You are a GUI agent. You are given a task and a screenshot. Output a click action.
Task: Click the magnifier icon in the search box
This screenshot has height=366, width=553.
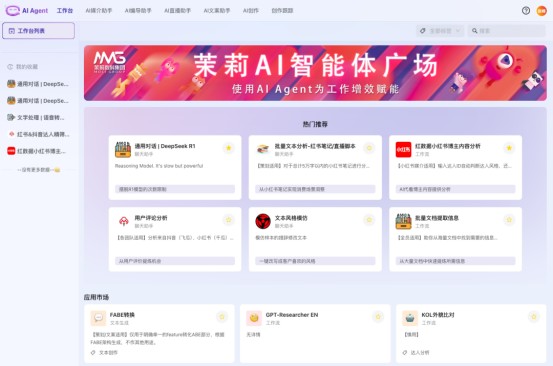pyautogui.click(x=474, y=31)
